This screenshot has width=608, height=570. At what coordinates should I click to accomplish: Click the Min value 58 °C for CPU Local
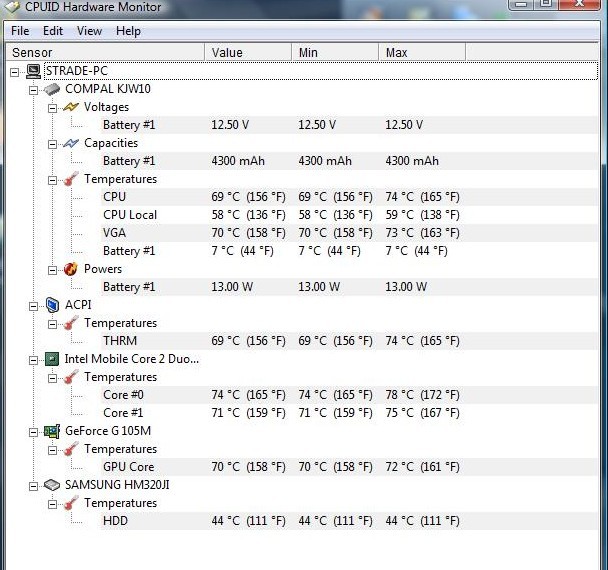point(335,215)
